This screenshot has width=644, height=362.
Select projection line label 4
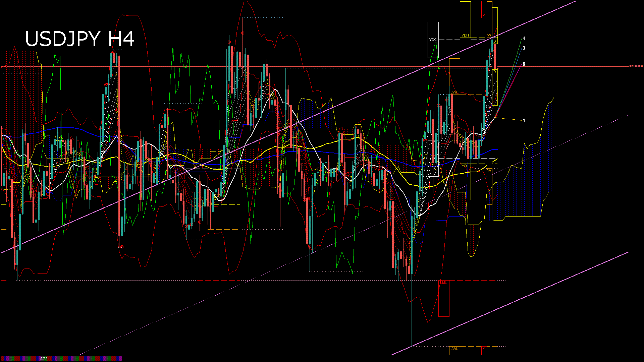(x=524, y=39)
